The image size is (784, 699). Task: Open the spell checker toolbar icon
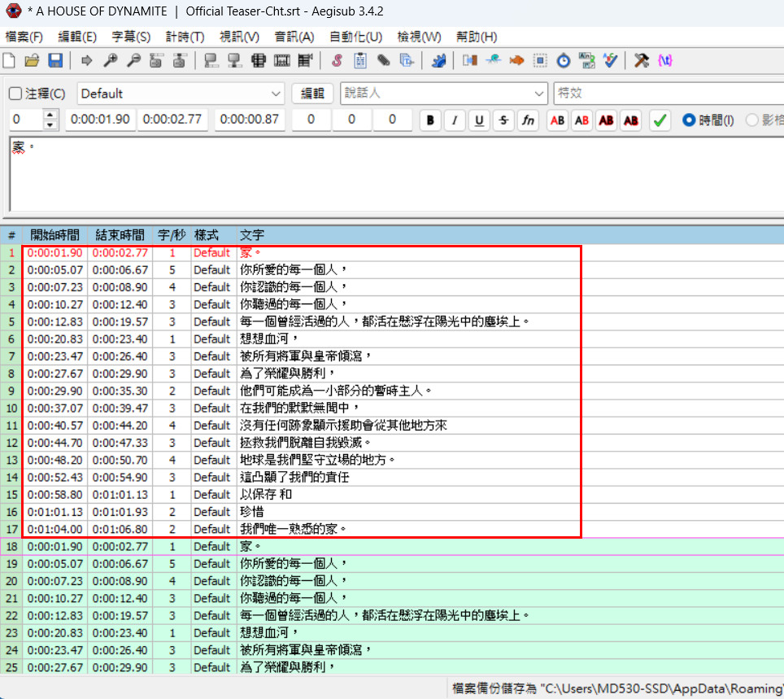click(609, 60)
